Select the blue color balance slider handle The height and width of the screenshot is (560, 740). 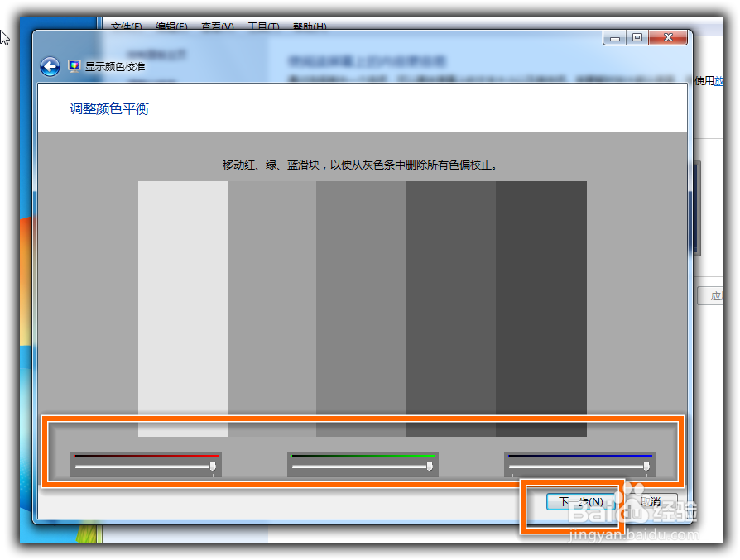point(645,466)
